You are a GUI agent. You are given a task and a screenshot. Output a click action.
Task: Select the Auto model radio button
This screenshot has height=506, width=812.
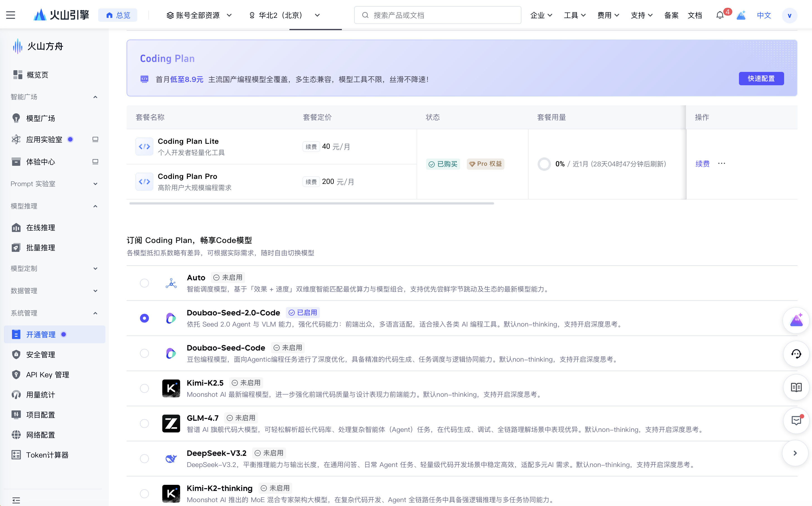tap(144, 283)
